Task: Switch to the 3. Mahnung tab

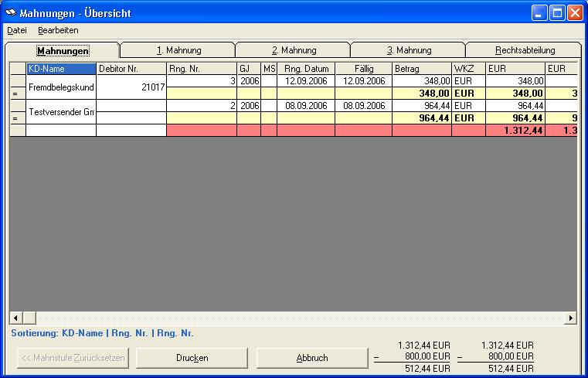Action: coord(409,50)
